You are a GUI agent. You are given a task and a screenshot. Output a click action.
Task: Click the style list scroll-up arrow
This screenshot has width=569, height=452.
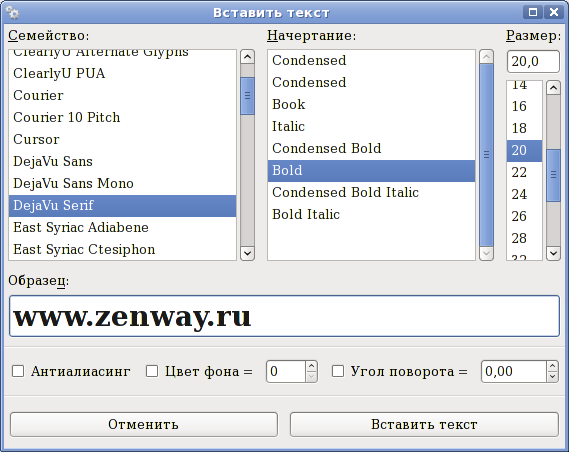(x=486, y=57)
